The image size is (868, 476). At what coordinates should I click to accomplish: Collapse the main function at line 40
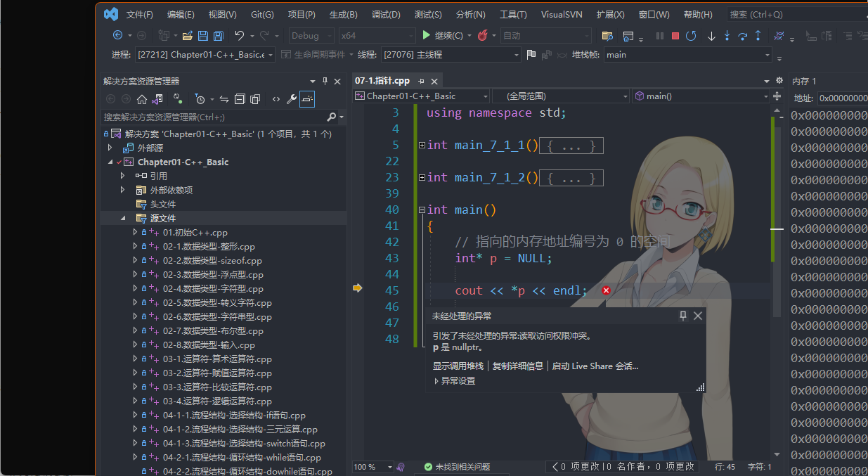pyautogui.click(x=422, y=210)
